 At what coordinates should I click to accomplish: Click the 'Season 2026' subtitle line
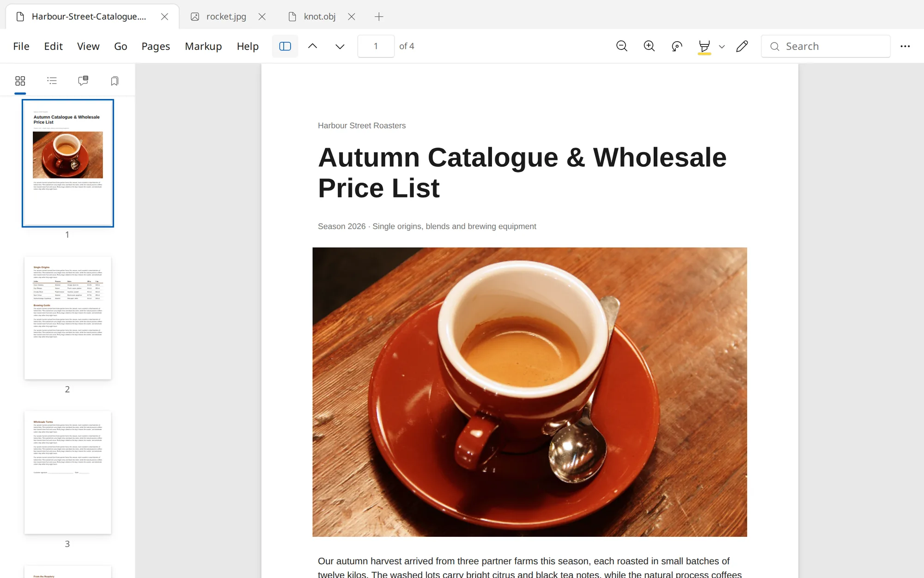point(427,227)
